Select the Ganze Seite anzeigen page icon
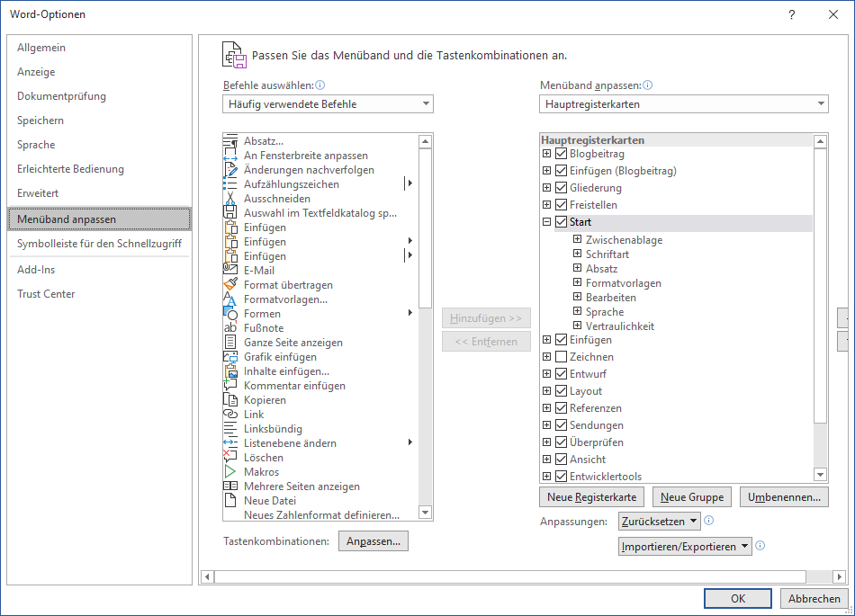The height and width of the screenshot is (616, 855). tap(230, 342)
